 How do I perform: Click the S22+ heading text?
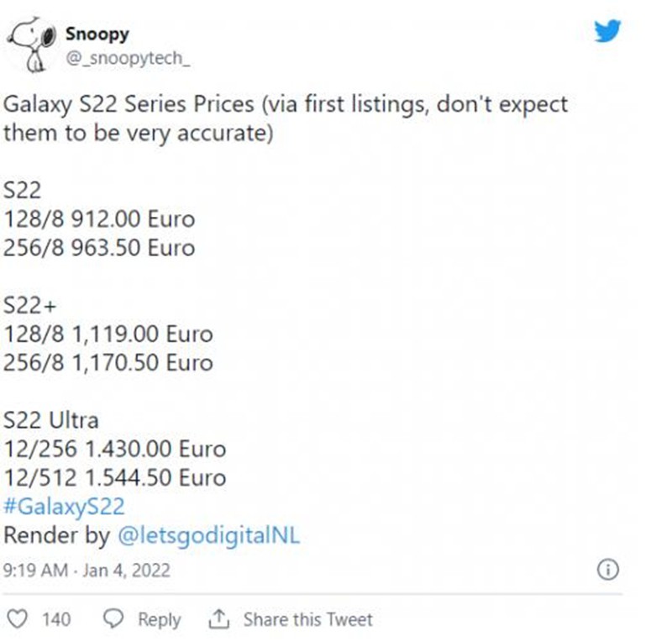(x=30, y=305)
